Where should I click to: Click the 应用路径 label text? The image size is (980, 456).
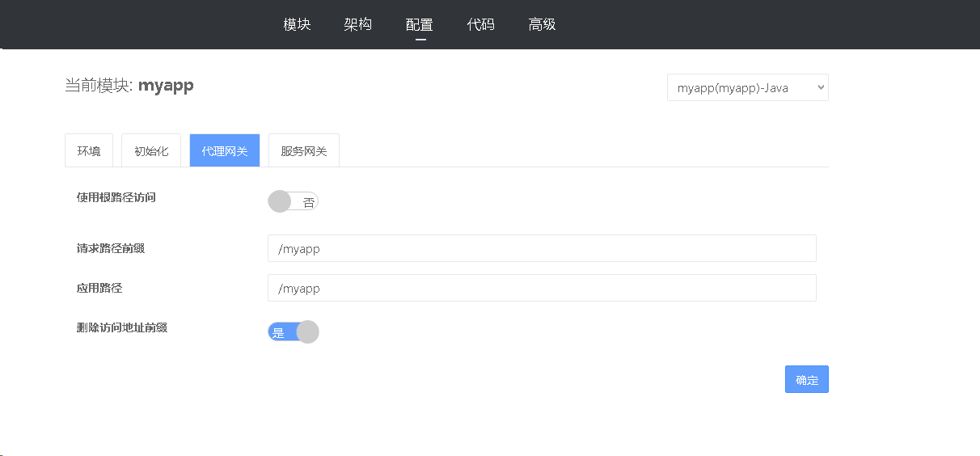point(99,288)
